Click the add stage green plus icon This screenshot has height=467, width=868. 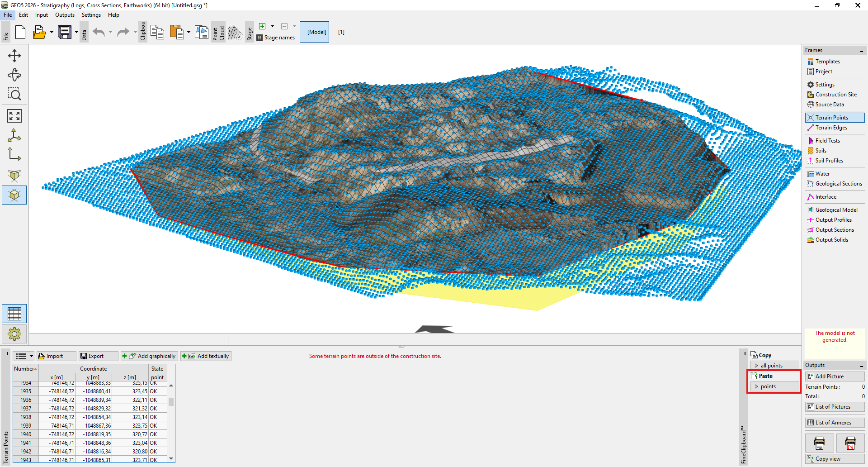[262, 26]
